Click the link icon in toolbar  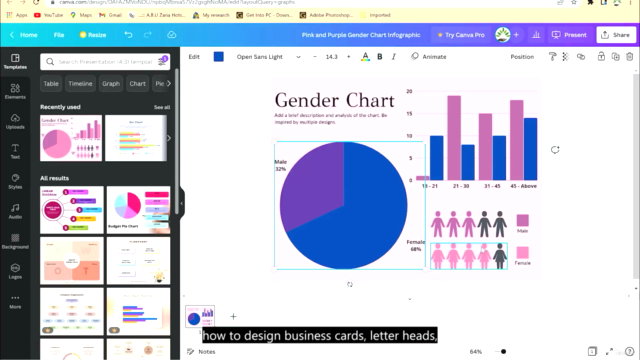[581, 57]
